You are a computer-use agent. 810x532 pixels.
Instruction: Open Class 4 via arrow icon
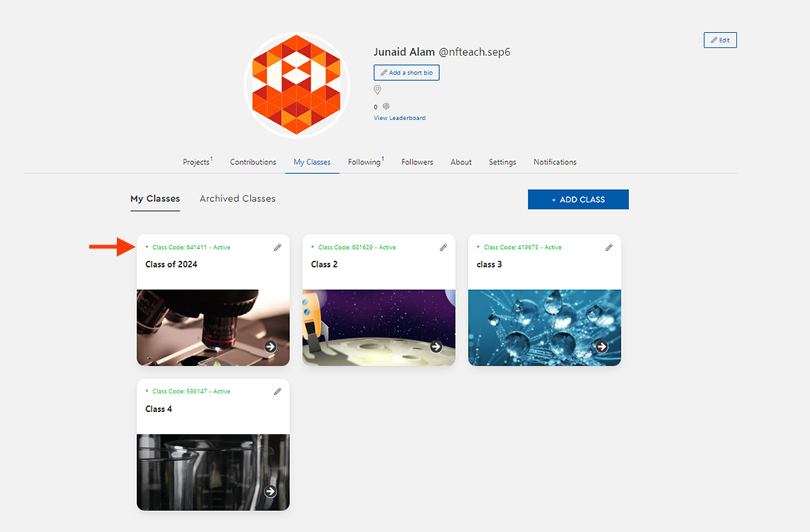click(x=270, y=491)
